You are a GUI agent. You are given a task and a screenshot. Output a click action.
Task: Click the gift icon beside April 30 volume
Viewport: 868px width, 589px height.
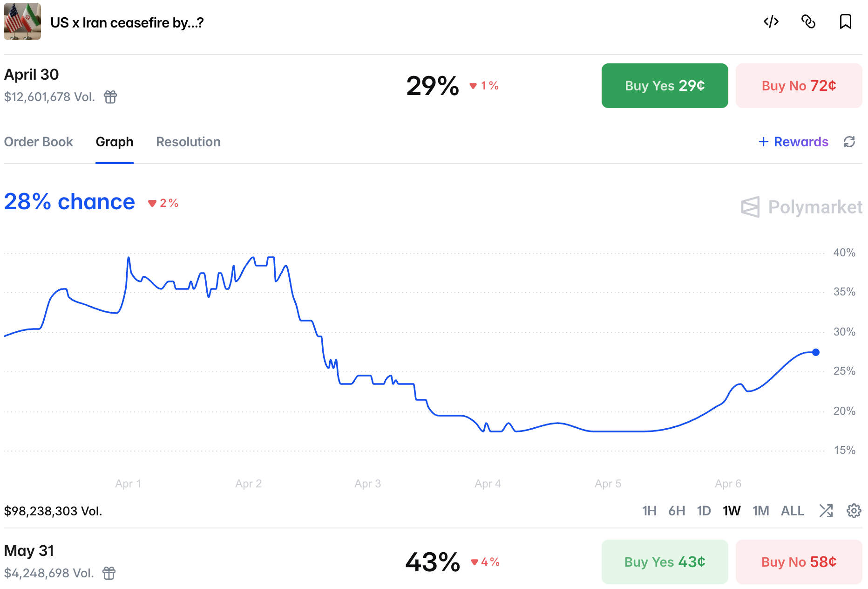(x=110, y=97)
